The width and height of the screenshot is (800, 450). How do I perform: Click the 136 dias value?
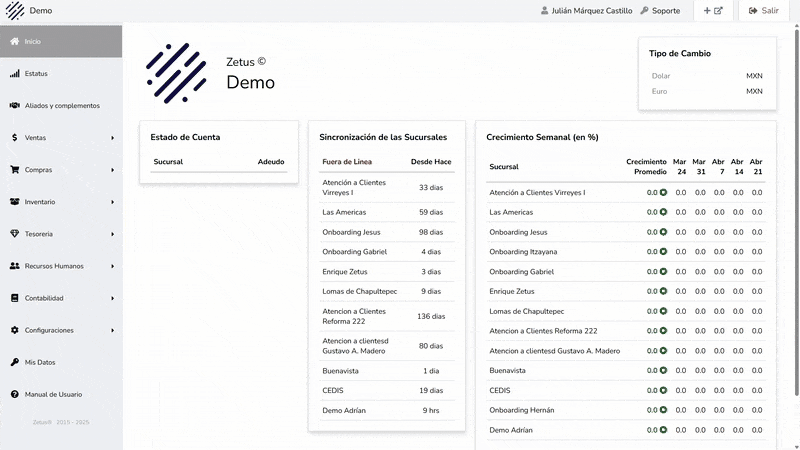click(x=431, y=316)
